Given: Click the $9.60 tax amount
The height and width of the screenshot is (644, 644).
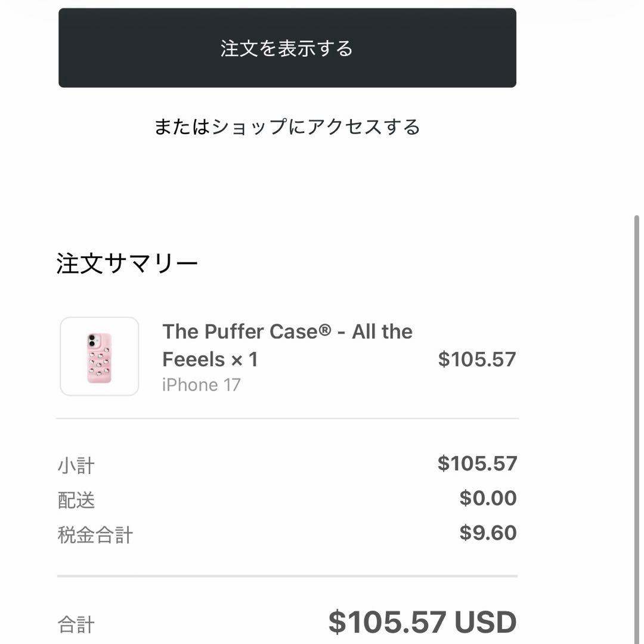Looking at the screenshot, I should 488,533.
